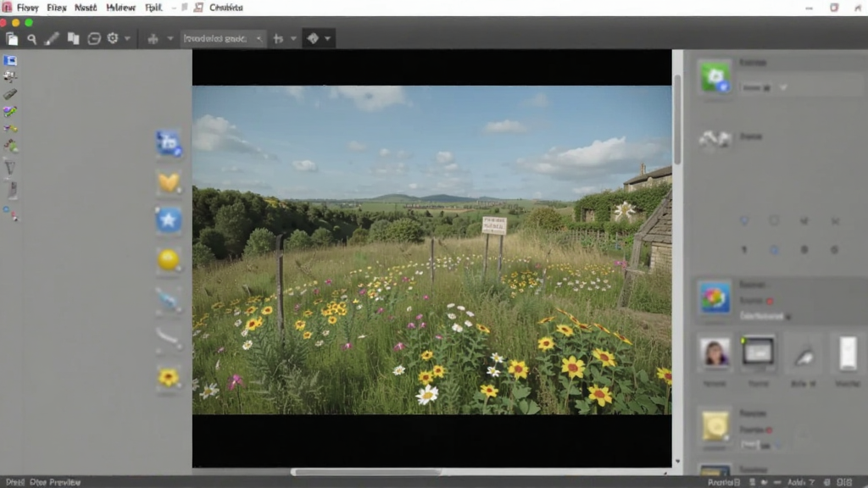Click the vertical scrollbar right of the canvas
Image resolution: width=868 pixels, height=488 pixels.
677,119
